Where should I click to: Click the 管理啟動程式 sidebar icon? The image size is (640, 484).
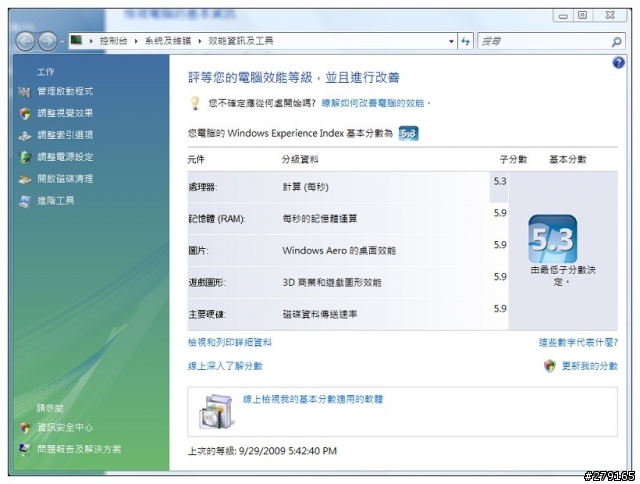[24, 91]
